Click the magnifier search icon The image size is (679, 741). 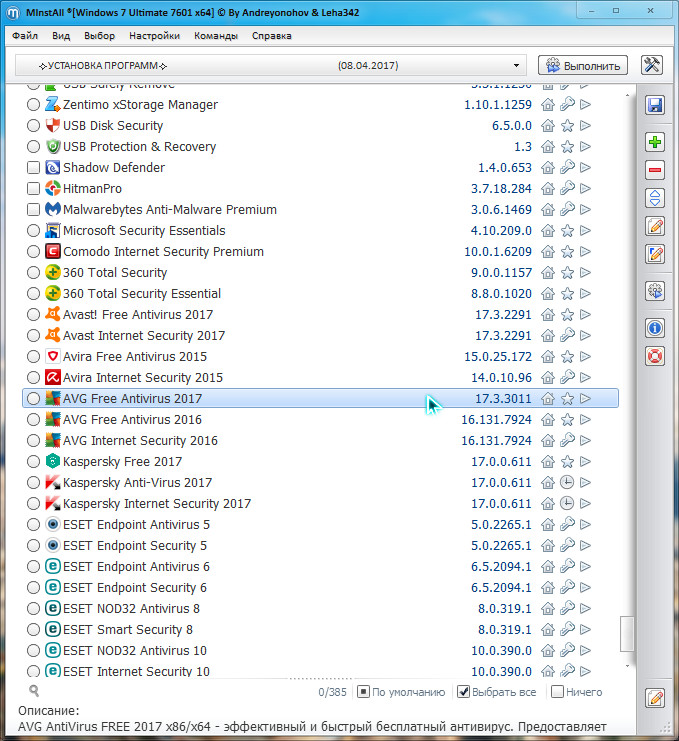click(x=34, y=691)
